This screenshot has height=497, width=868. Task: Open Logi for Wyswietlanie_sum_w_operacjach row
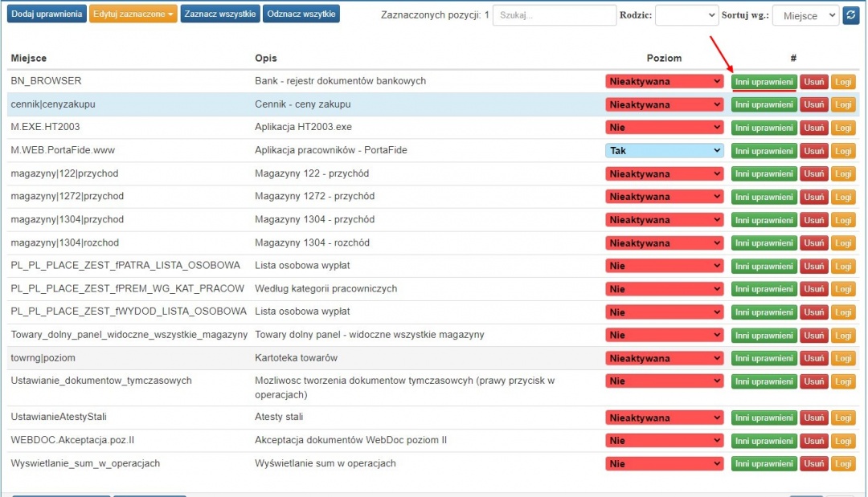[843, 464]
